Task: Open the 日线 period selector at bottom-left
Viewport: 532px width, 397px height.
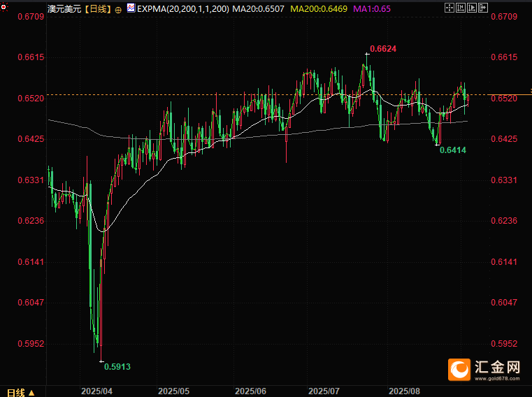Action: tap(21, 393)
